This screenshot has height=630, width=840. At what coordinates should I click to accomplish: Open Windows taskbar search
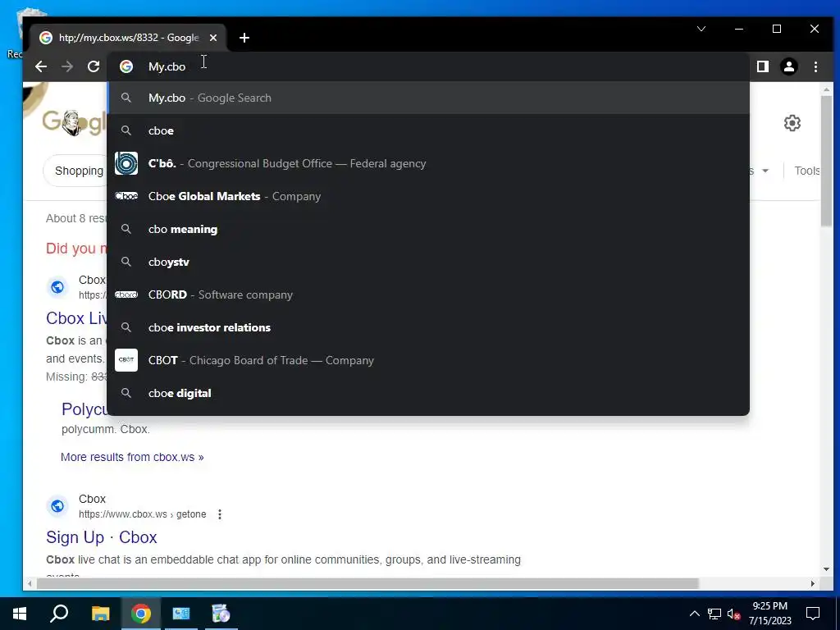coord(59,614)
